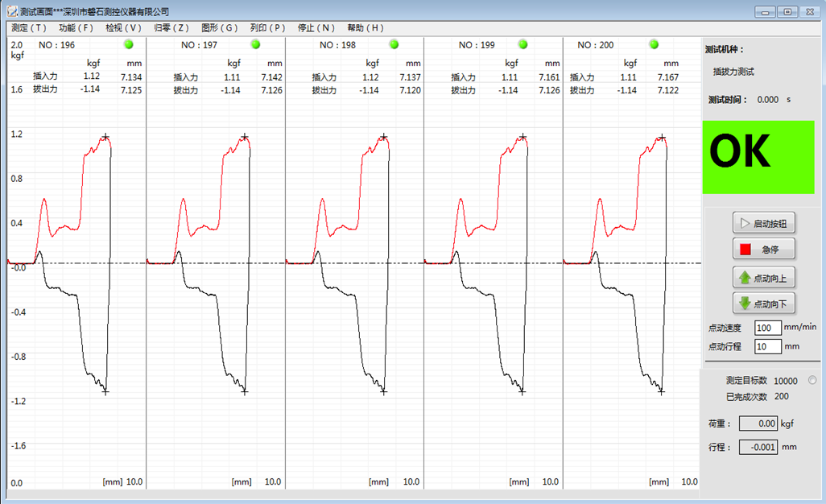Click the green status light for NO:197

click(255, 44)
